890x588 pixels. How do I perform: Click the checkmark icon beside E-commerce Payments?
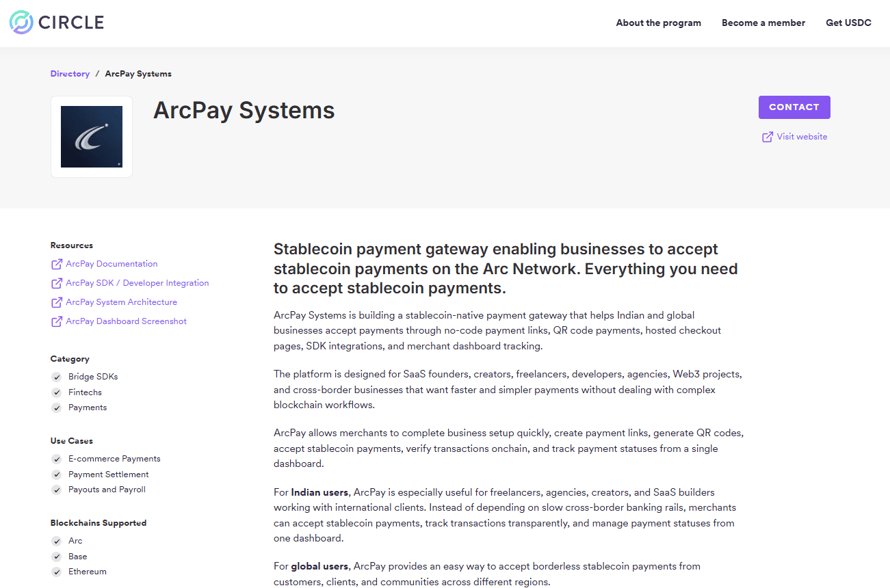pyautogui.click(x=56, y=459)
